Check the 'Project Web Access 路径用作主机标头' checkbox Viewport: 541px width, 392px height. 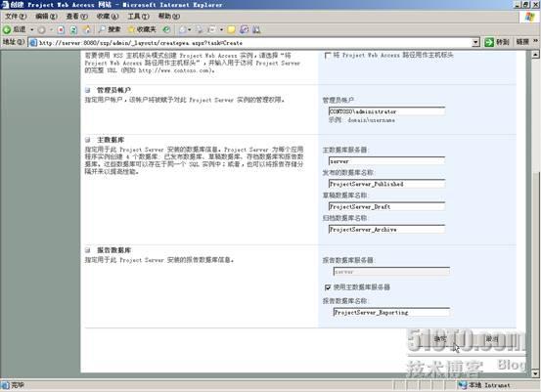pos(328,55)
